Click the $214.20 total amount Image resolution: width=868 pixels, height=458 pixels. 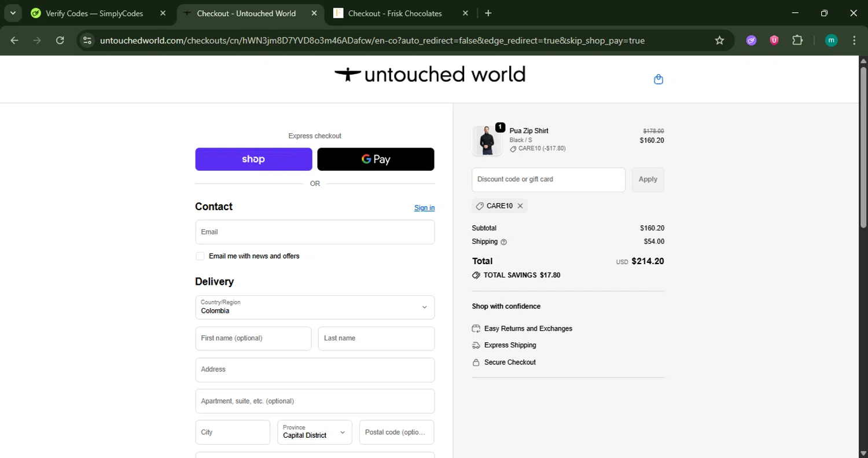tap(648, 261)
